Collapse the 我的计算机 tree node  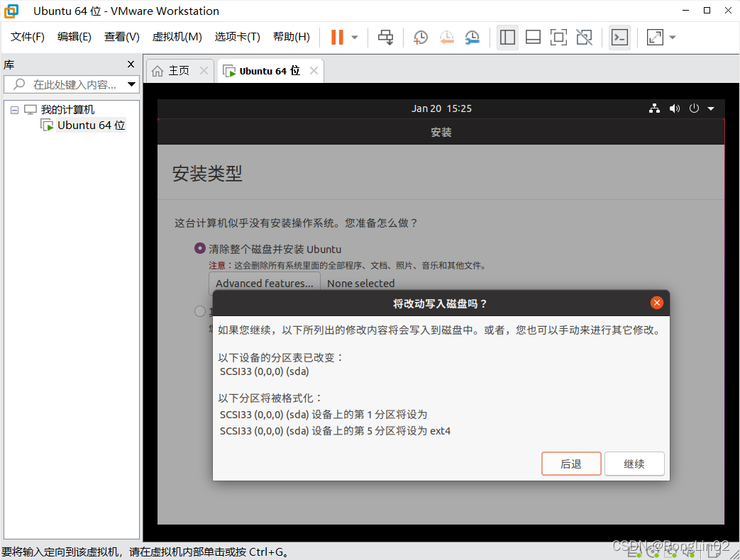[15, 110]
